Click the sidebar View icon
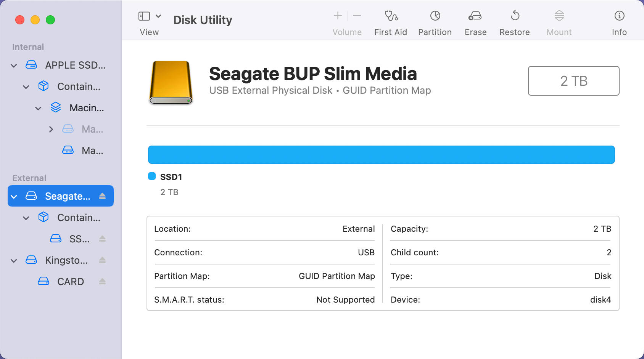Viewport: 644px width, 359px height. (x=144, y=16)
